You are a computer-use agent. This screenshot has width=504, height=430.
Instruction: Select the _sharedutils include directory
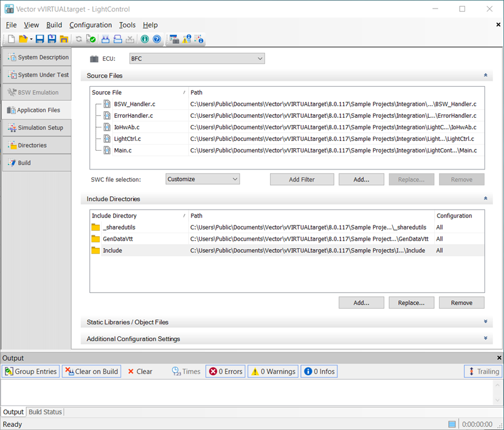[x=287, y=227]
